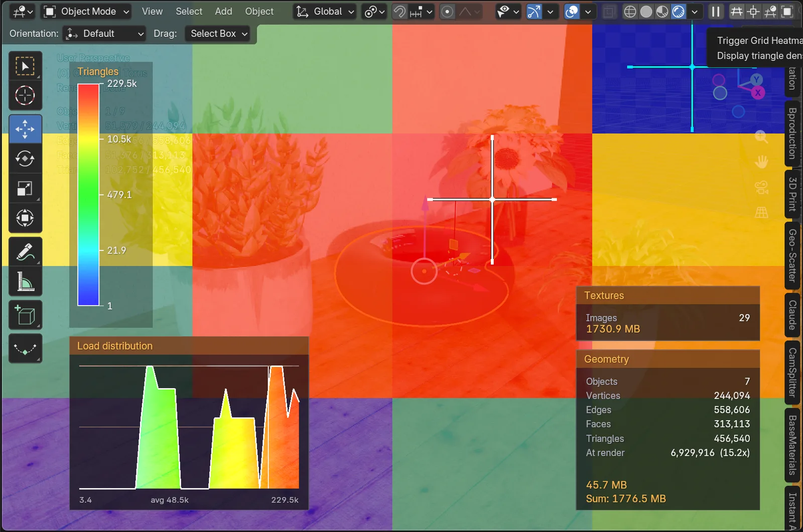This screenshot has width=803, height=532.
Task: Select the Annotate pencil tool
Action: click(25, 251)
